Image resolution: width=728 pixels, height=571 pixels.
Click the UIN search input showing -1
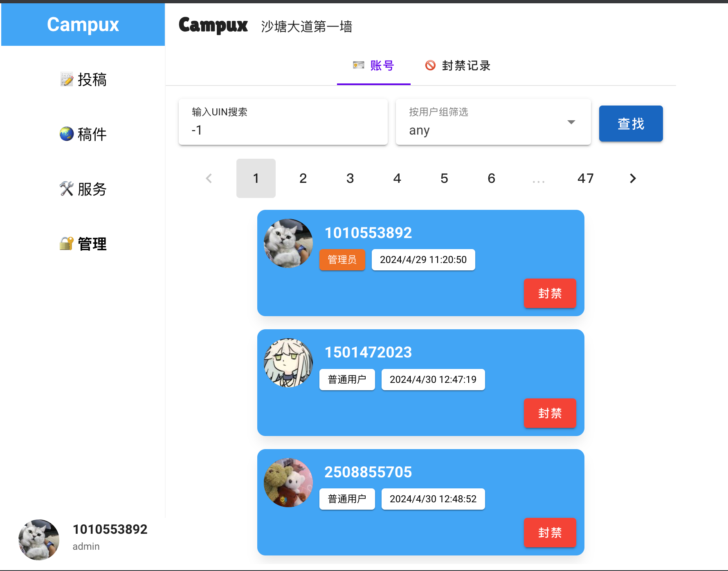tap(283, 130)
